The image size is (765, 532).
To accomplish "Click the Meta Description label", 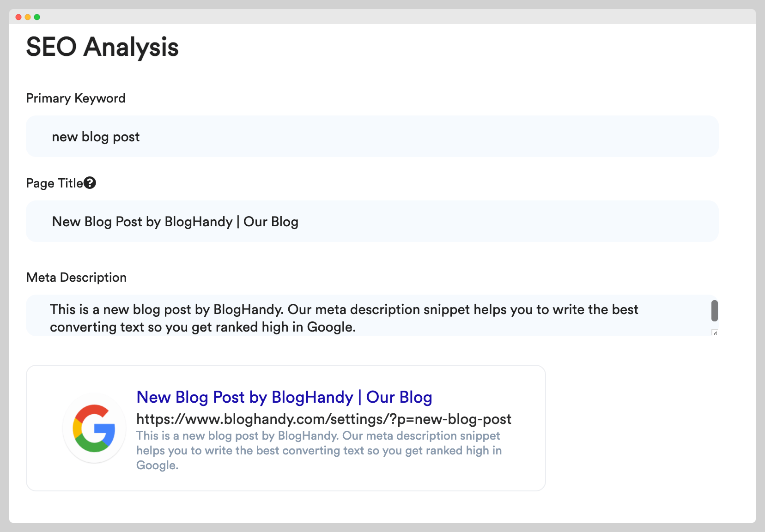I will point(76,278).
